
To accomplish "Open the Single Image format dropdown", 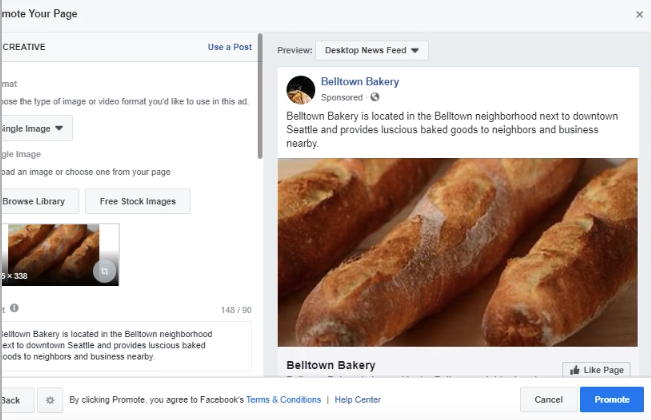I will (35, 128).
